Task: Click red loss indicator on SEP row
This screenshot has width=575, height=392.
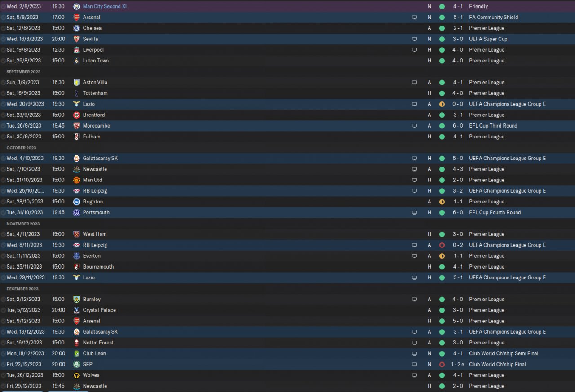Action: tap(442, 364)
